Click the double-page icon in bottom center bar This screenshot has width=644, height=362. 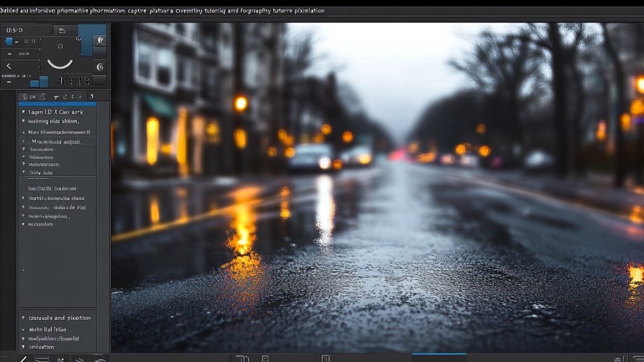coord(242,358)
